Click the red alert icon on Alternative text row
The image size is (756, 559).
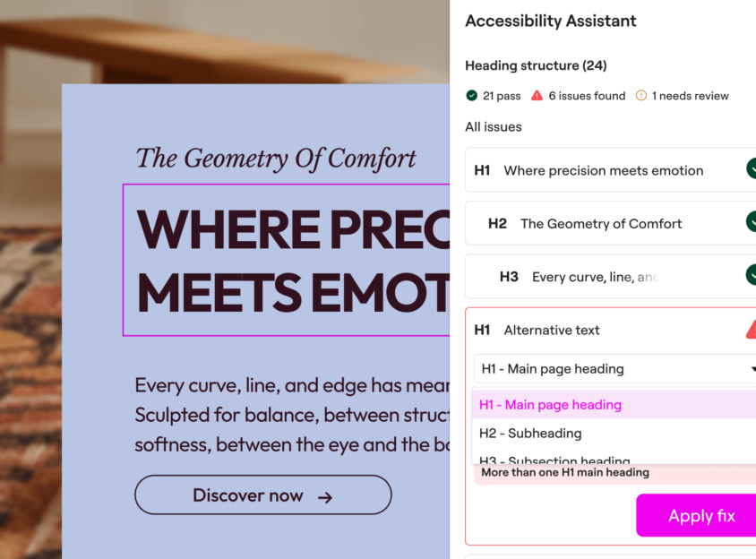click(x=751, y=330)
